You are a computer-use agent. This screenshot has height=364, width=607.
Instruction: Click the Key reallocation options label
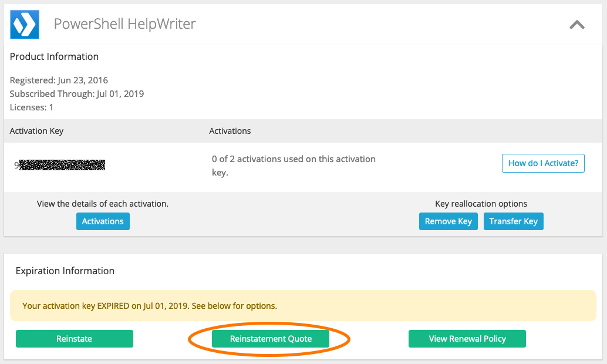tap(481, 204)
